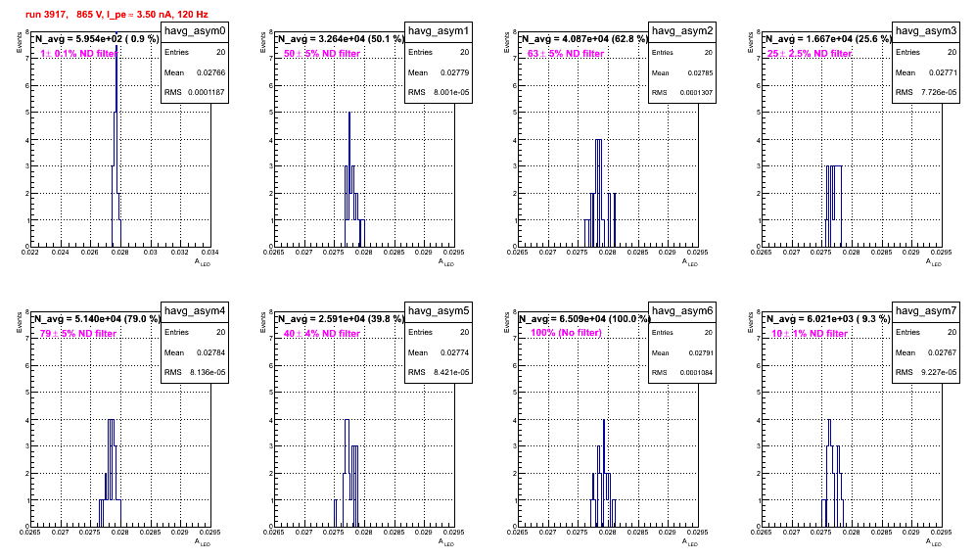This screenshot has height=560, width=975.
Task: Click Mean 0.02779 in havg_asym1 stats
Action: point(439,72)
